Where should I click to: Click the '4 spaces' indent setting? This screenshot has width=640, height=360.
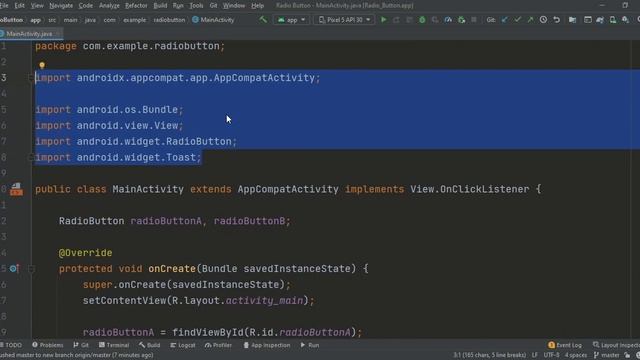(576, 355)
